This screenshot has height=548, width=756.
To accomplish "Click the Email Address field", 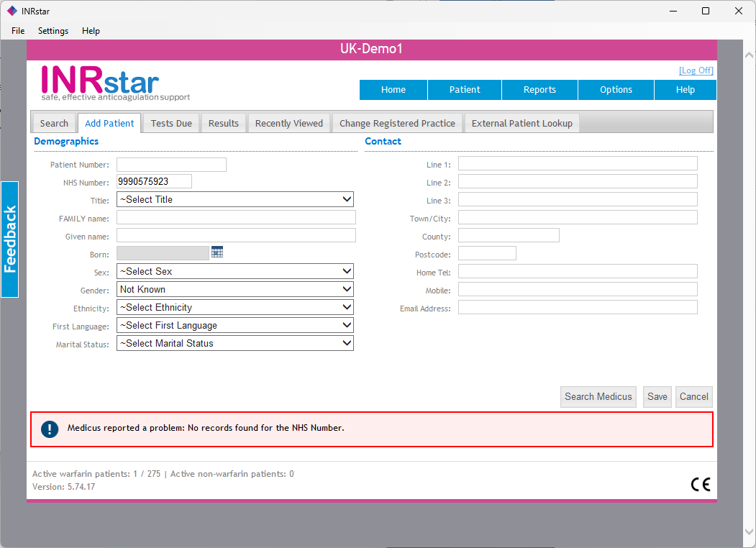I will [x=578, y=307].
